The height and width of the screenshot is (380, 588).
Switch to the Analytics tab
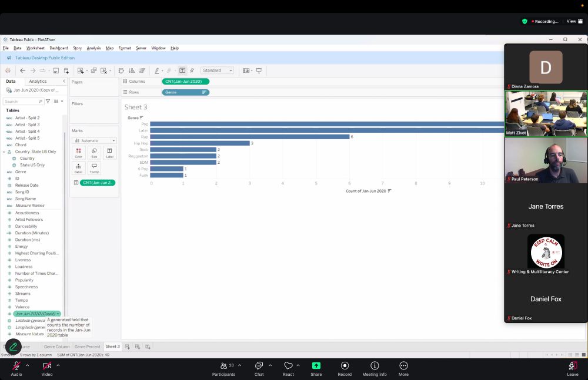38,81
